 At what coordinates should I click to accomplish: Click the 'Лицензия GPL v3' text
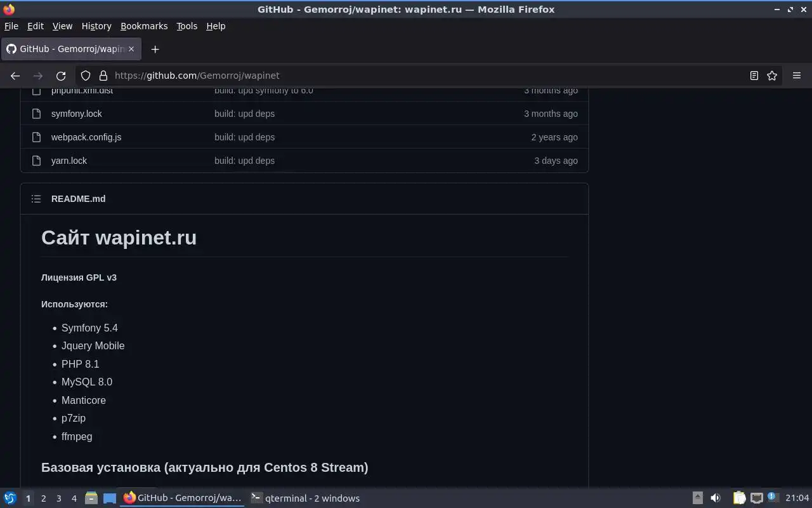[79, 277]
